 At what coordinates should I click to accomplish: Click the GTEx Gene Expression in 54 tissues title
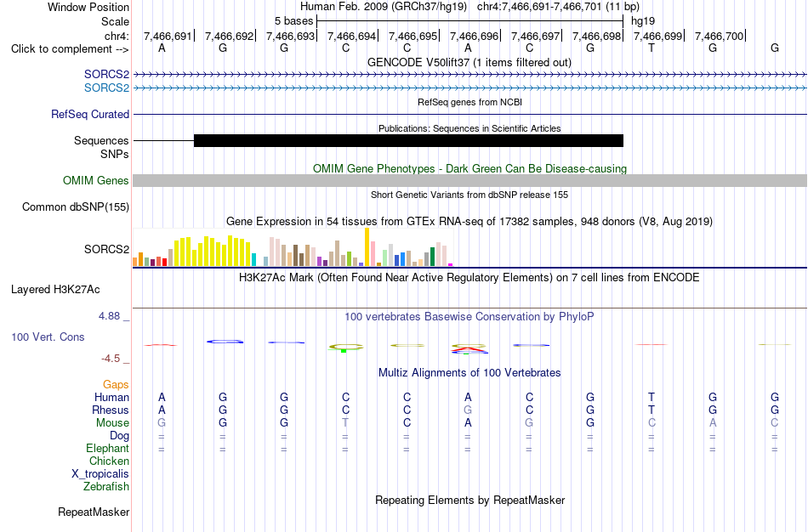[x=469, y=222]
